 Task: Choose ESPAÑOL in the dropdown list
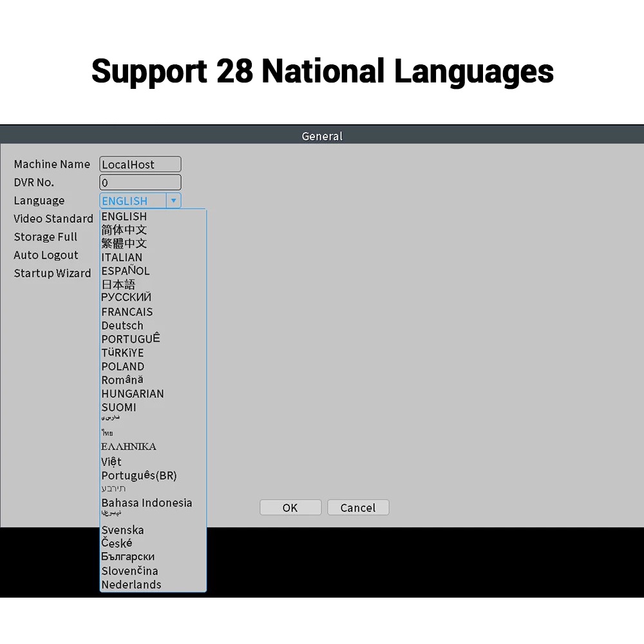[x=126, y=270]
